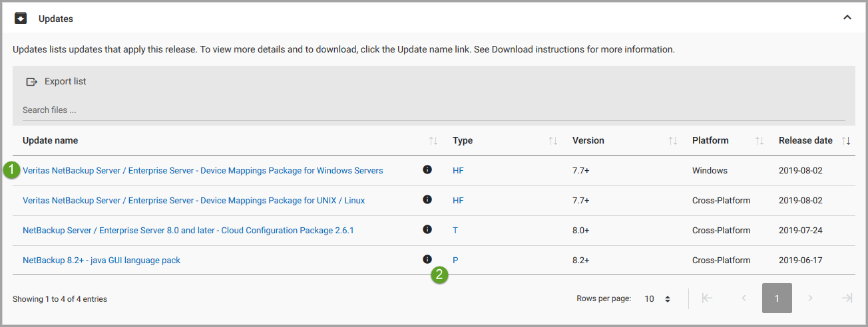Click Showing 1 to 4 of 4 entries text

coord(60,299)
